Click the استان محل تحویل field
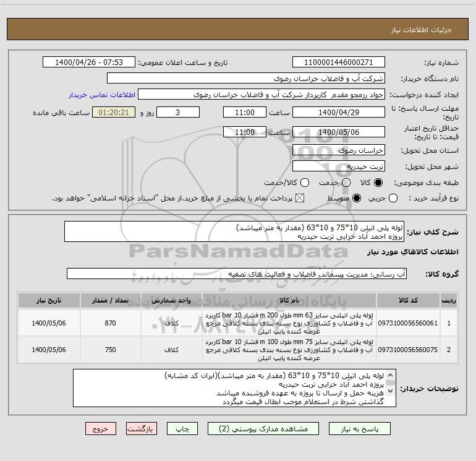 tap(339, 150)
